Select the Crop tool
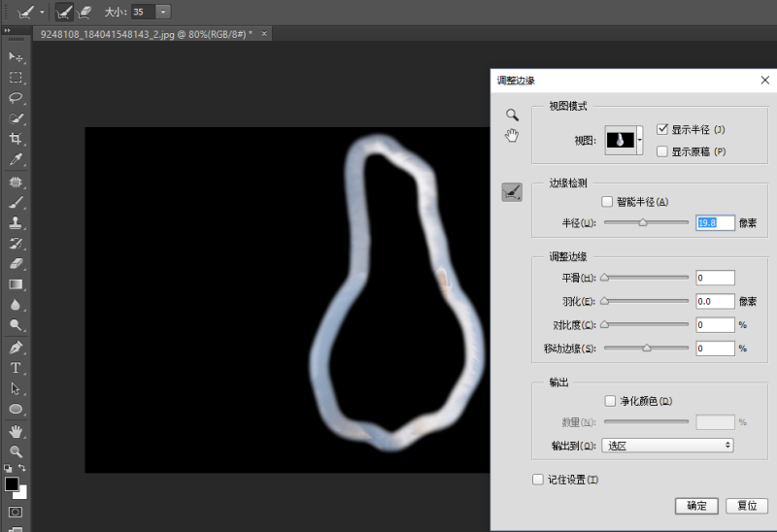 (x=16, y=139)
